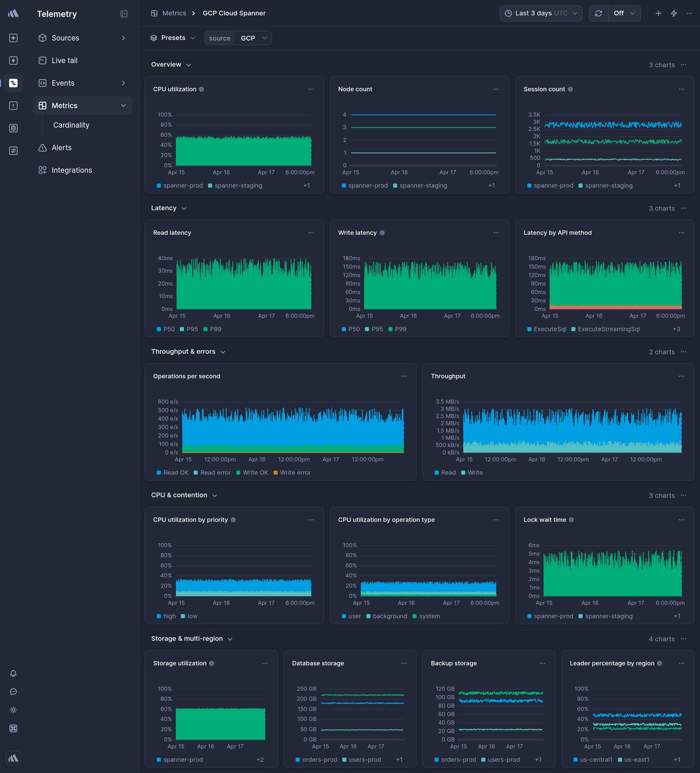700x773 pixels.
Task: Open the Alerts page
Action: [61, 147]
